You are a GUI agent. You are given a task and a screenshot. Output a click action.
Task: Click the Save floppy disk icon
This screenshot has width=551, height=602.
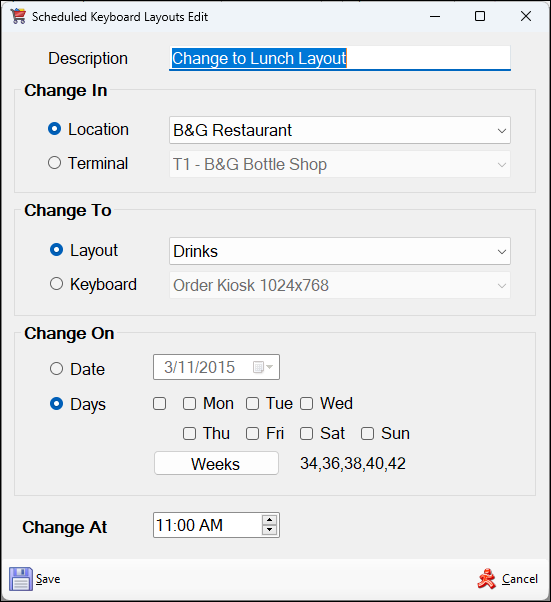point(21,579)
